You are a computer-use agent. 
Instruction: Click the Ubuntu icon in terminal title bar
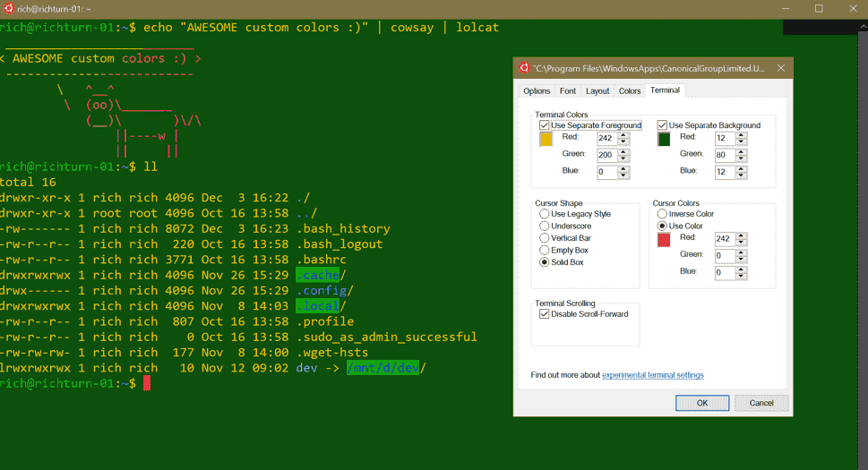click(9, 8)
